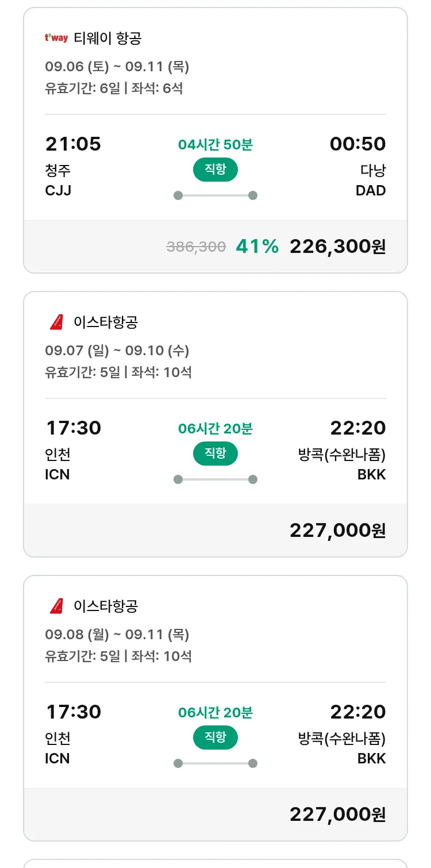Click date range 09.06 (토) ~ 09.11 (목)

[x=117, y=67]
